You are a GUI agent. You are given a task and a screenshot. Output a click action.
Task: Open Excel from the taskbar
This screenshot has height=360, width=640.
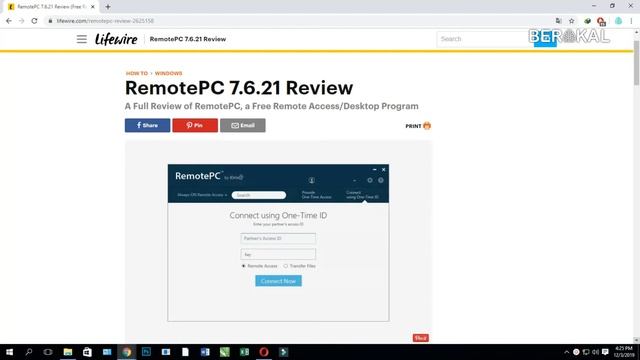244,352
